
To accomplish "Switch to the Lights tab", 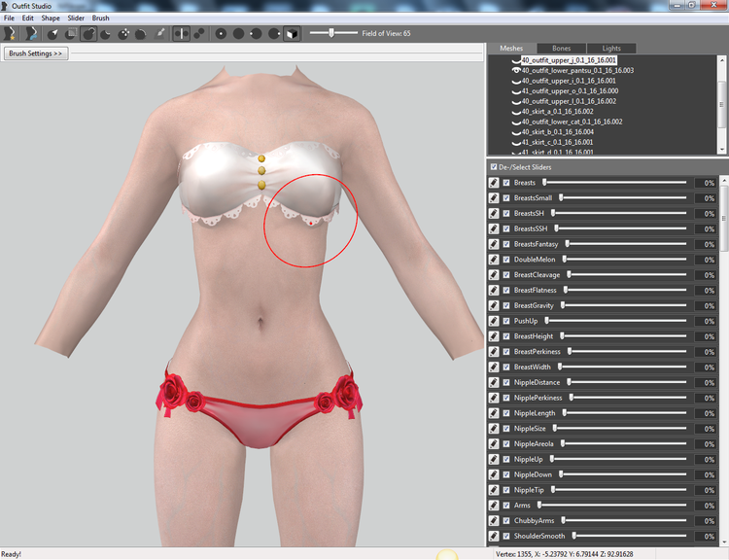I will pyautogui.click(x=611, y=49).
